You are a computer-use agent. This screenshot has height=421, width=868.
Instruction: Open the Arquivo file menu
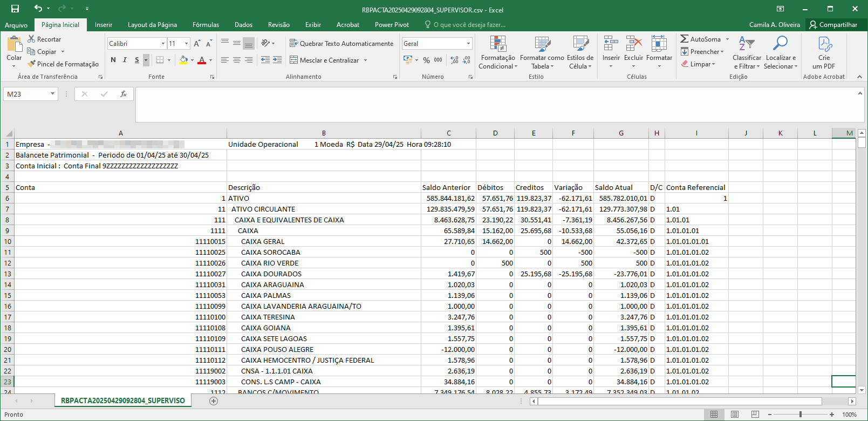click(16, 25)
